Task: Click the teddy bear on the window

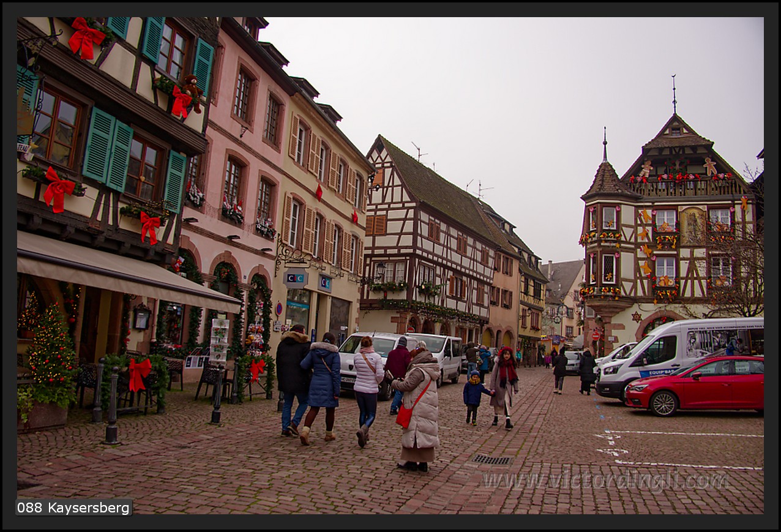Action: 192,92
